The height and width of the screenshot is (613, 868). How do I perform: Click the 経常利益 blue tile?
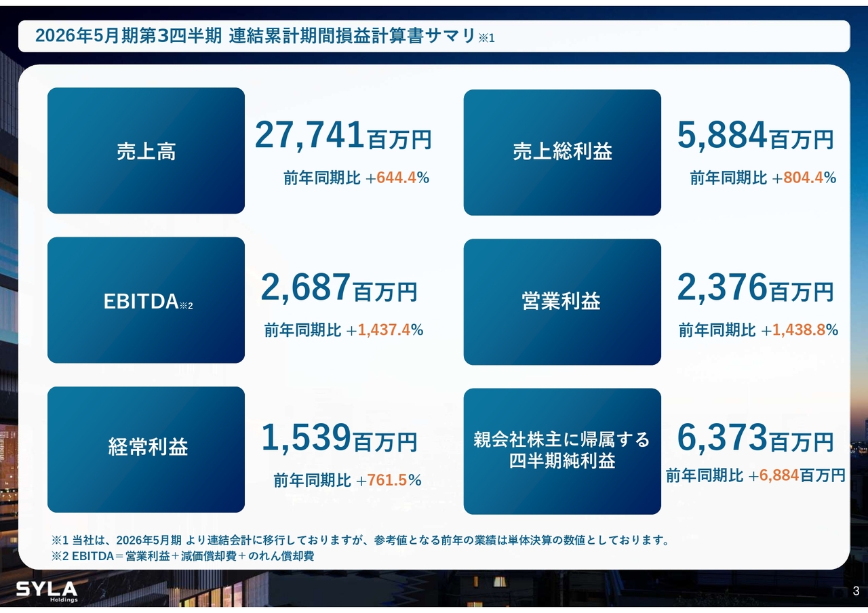[x=146, y=449]
